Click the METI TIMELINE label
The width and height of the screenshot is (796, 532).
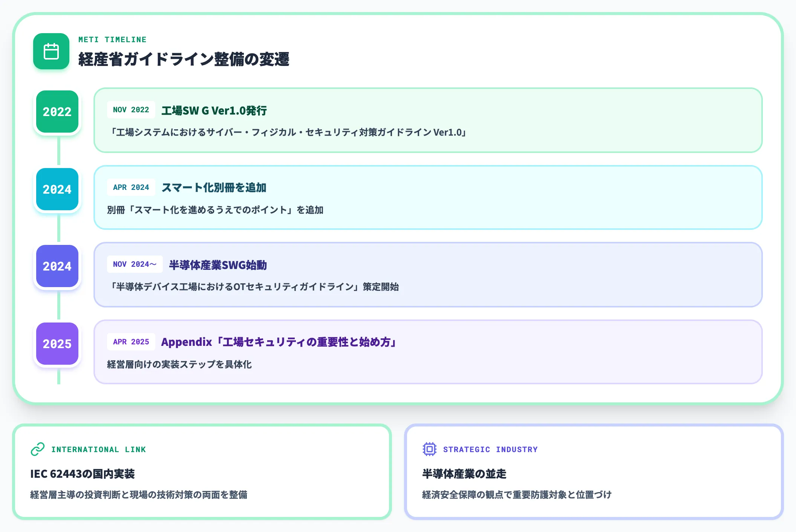(x=112, y=40)
